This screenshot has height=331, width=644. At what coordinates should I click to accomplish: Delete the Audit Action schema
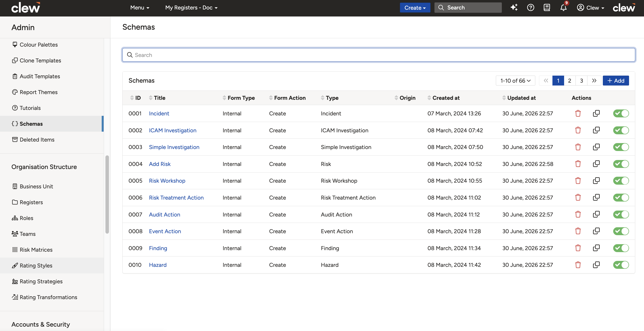point(578,215)
